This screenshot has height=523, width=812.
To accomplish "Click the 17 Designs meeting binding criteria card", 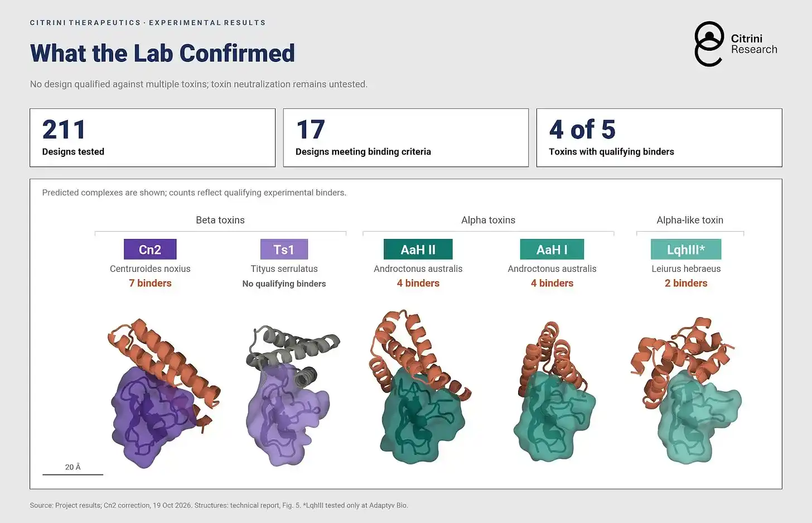I will (x=405, y=138).
